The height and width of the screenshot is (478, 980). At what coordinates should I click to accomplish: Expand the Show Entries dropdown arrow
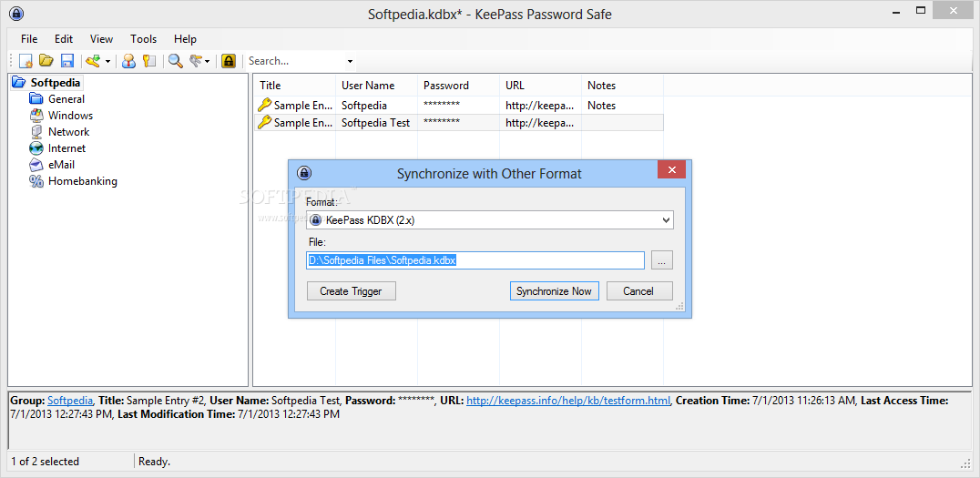click(x=207, y=61)
